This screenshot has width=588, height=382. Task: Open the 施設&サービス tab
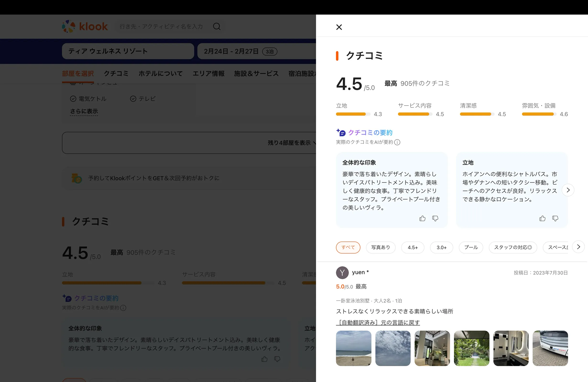point(256,74)
